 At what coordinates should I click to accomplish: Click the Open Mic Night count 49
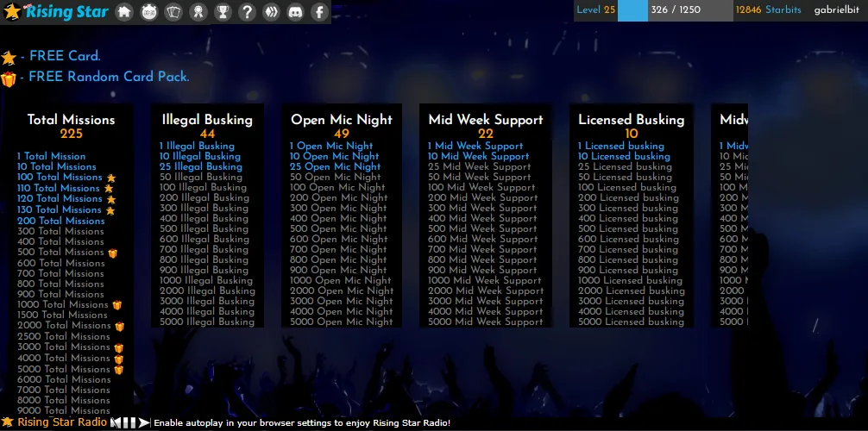coord(342,134)
